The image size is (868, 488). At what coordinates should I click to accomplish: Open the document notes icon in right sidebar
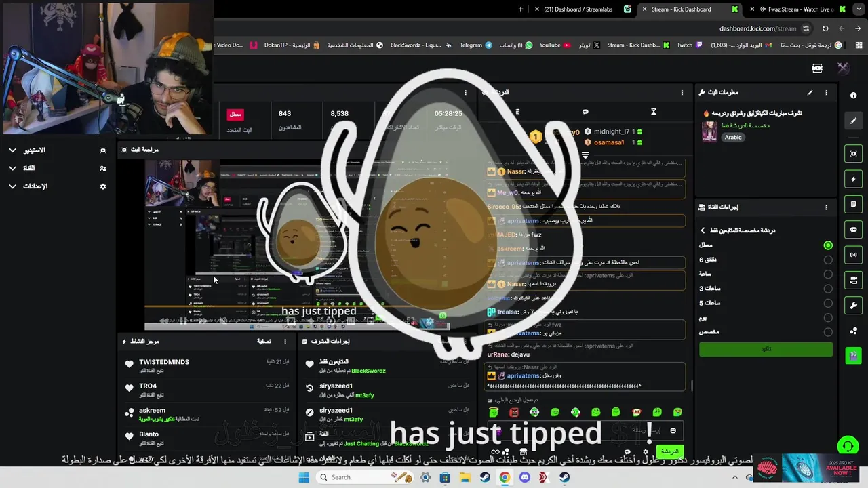click(x=853, y=204)
